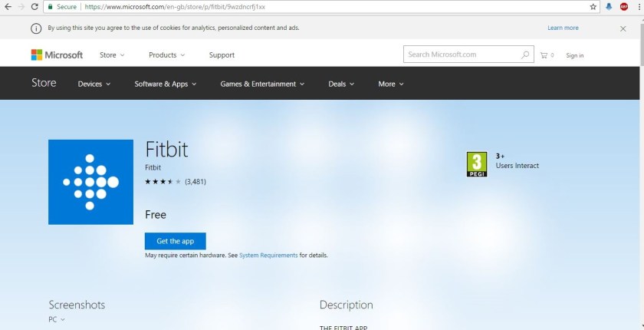Click the browser forward arrow

point(21,7)
